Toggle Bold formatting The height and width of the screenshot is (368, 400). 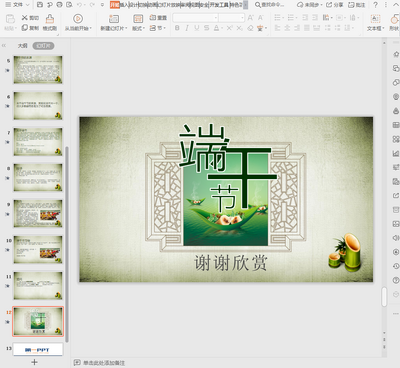click(177, 28)
